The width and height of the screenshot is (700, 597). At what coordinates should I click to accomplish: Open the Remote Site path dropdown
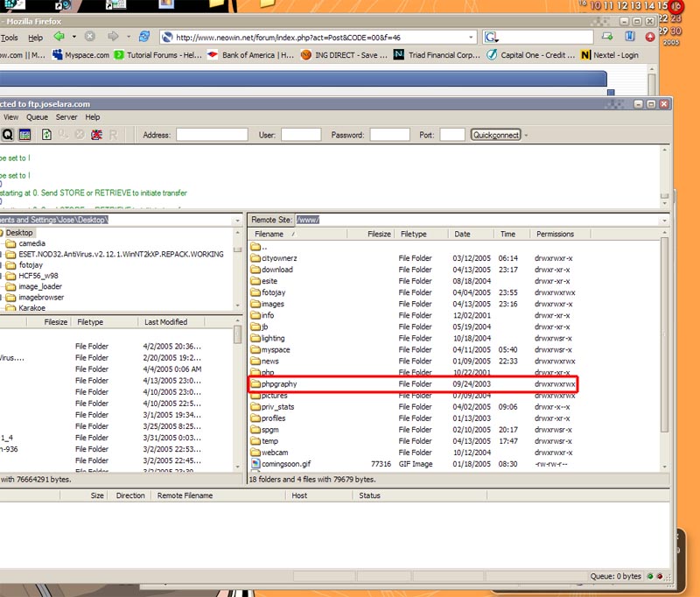[663, 219]
